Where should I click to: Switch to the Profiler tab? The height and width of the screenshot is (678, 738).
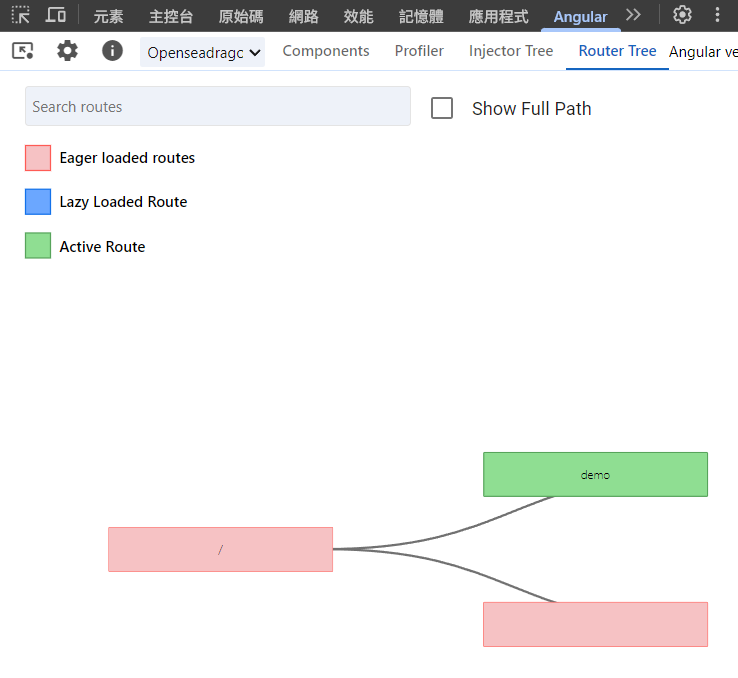(x=419, y=51)
